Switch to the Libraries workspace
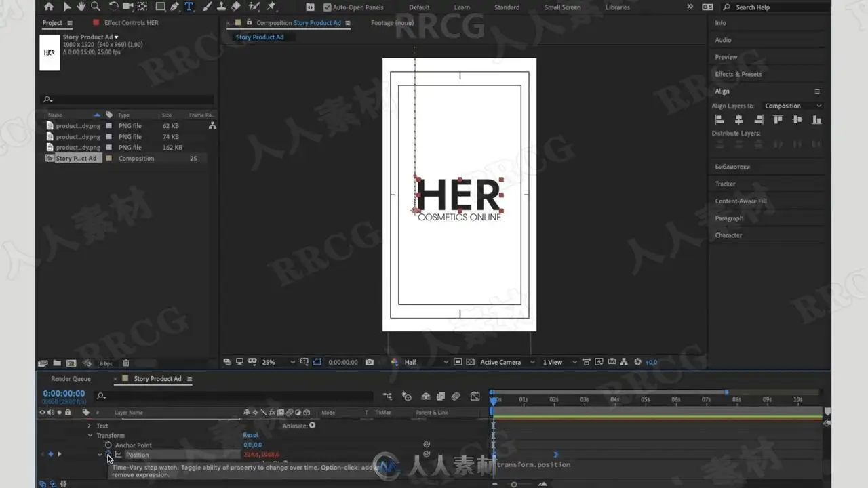Image resolution: width=868 pixels, height=488 pixels. (617, 7)
